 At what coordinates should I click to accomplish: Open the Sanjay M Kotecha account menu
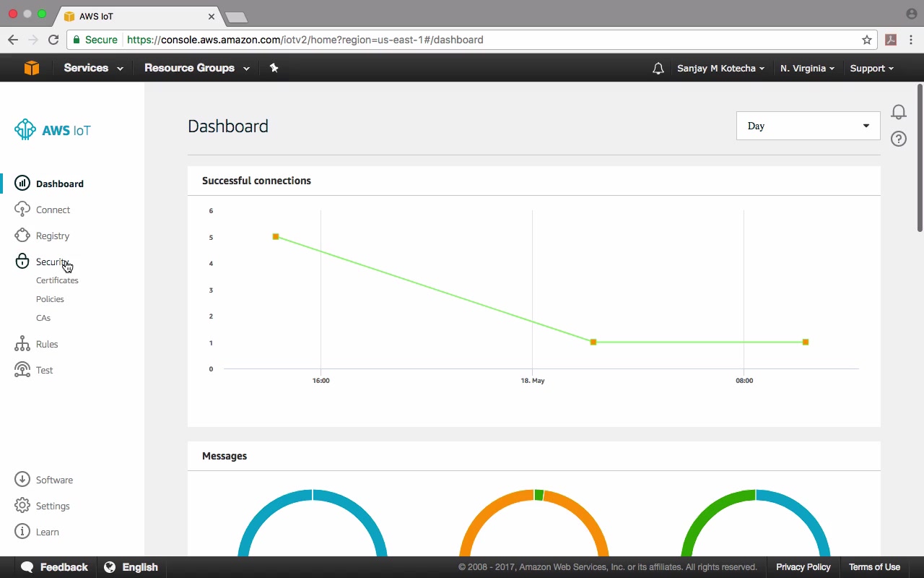pos(720,68)
